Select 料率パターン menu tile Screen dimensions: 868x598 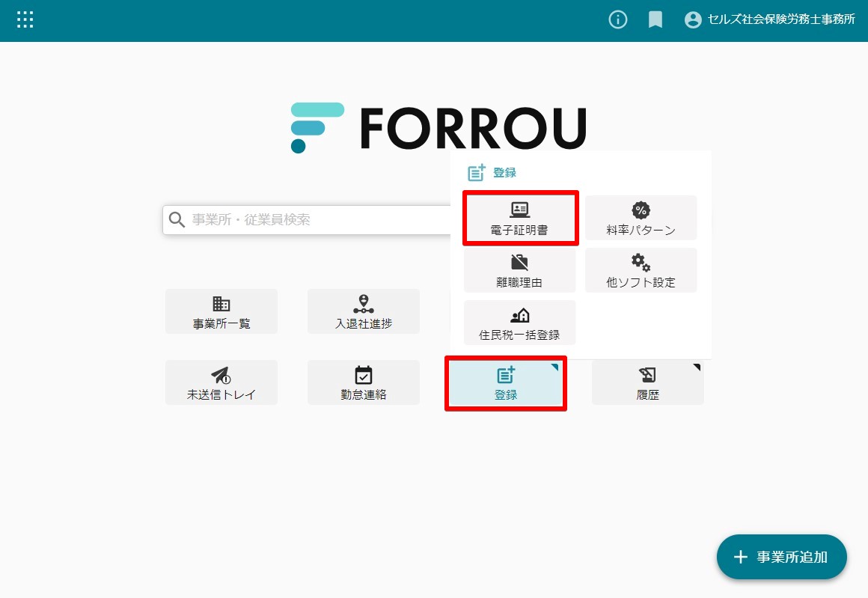pyautogui.click(x=641, y=218)
